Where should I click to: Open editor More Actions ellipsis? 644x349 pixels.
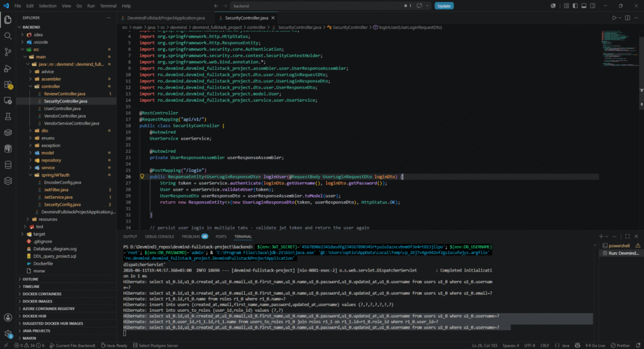[636, 18]
